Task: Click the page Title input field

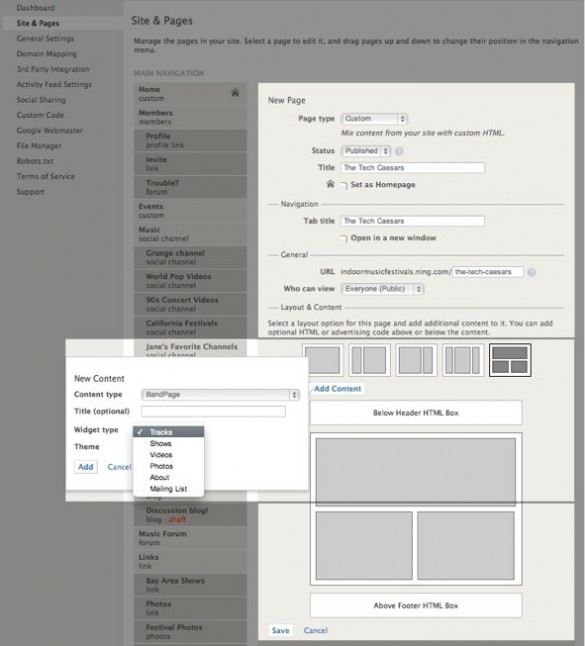Action: pyautogui.click(x=412, y=168)
